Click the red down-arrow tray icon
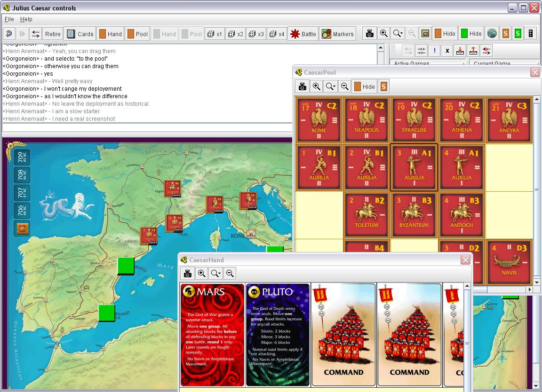The image size is (542, 392). (460, 51)
